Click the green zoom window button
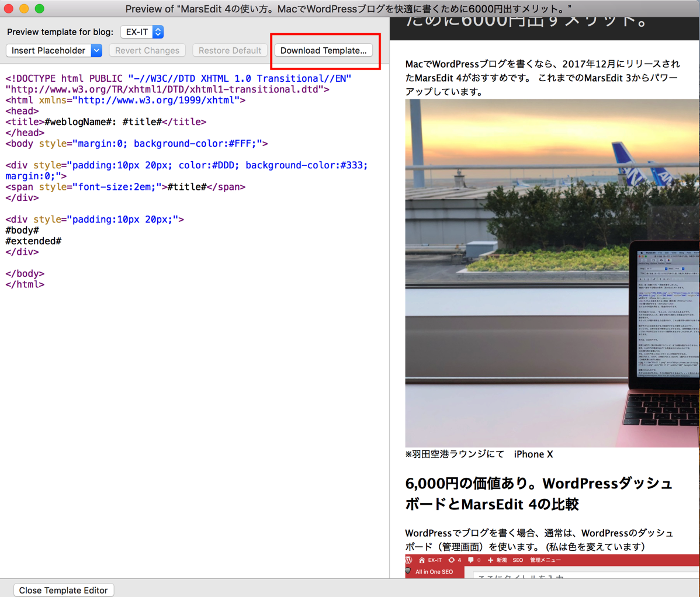Viewport: 700px width, 597px height. [39, 9]
